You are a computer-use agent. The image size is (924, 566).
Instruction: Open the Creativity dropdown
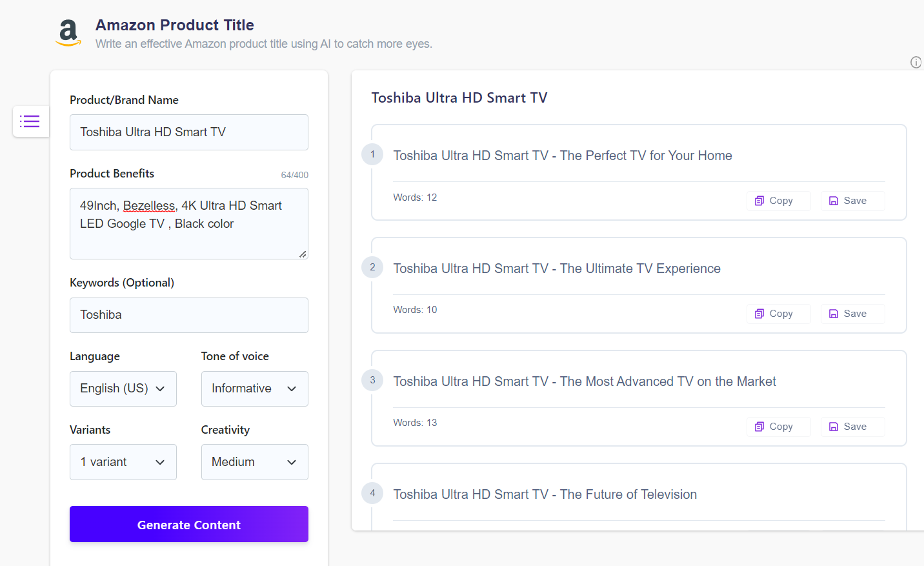(x=254, y=461)
